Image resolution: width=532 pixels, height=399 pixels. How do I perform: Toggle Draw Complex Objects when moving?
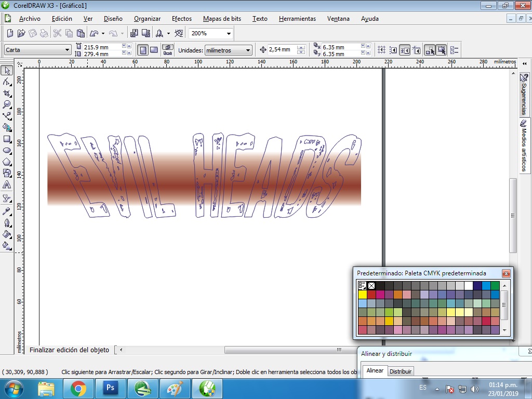tap(430, 50)
